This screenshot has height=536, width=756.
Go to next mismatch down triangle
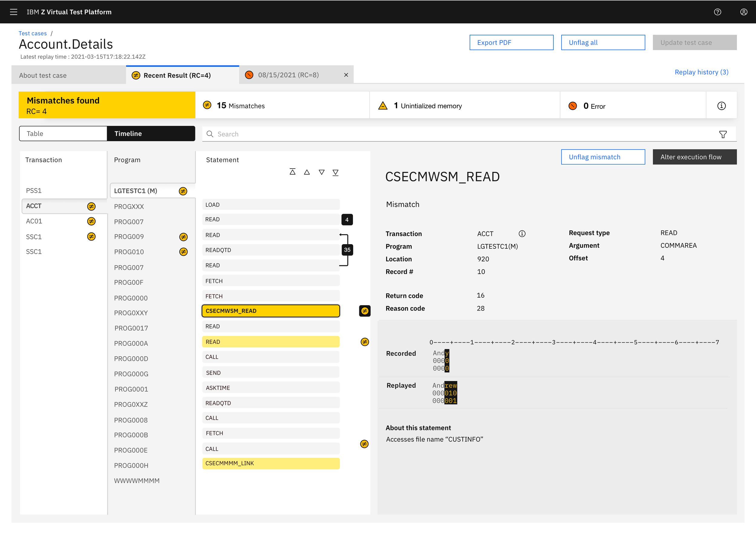tap(321, 172)
